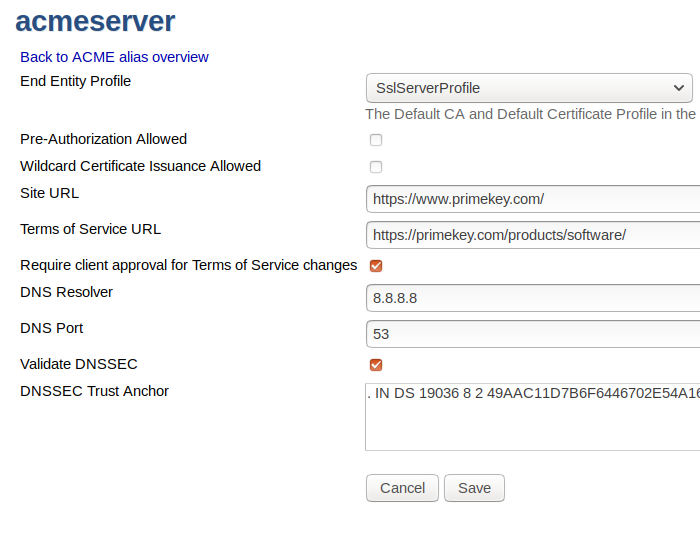The height and width of the screenshot is (537, 700).
Task: Click into the Terms of Service URL field
Action: tap(532, 235)
